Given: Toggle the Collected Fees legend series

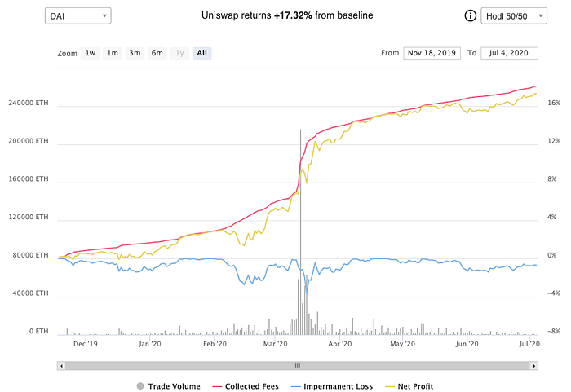Looking at the screenshot, I should 246,386.
